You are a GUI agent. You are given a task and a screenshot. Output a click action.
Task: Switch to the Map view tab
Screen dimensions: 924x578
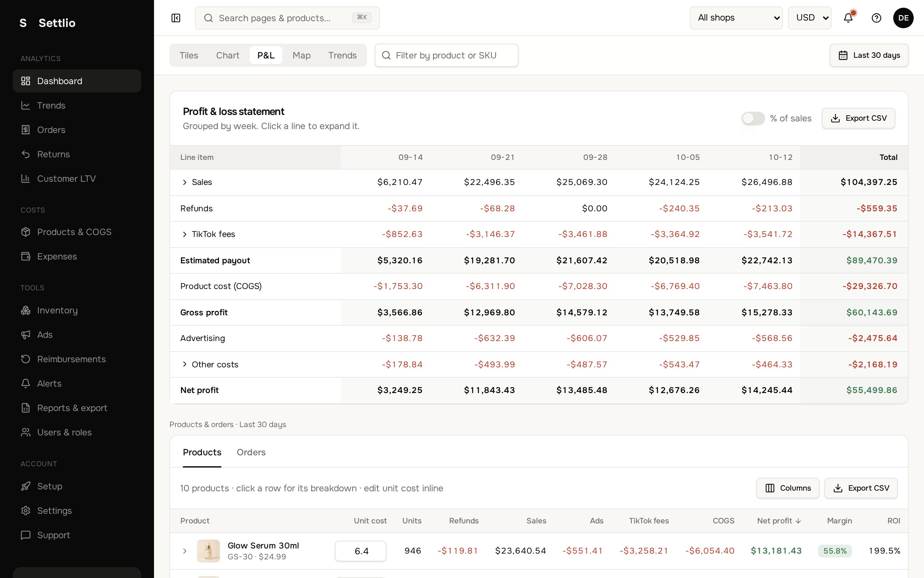(301, 56)
